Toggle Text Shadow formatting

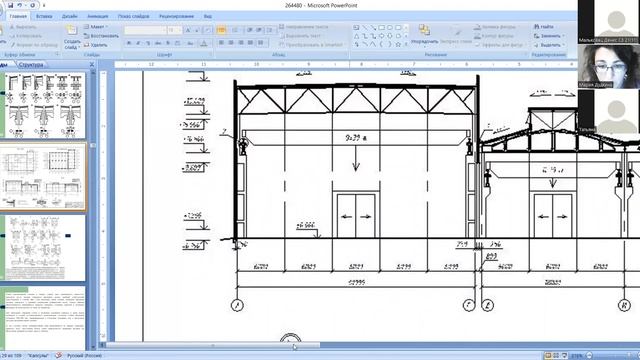click(x=168, y=43)
